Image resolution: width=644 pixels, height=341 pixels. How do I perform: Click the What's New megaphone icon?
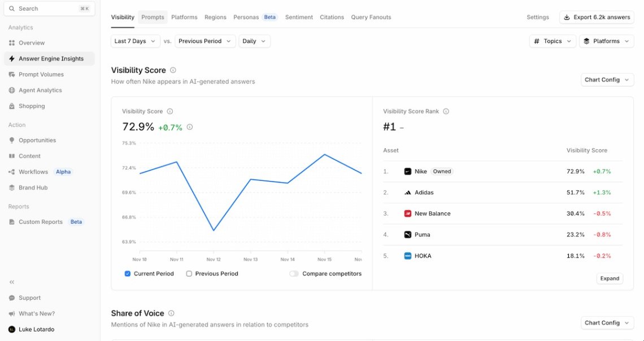pyautogui.click(x=11, y=313)
